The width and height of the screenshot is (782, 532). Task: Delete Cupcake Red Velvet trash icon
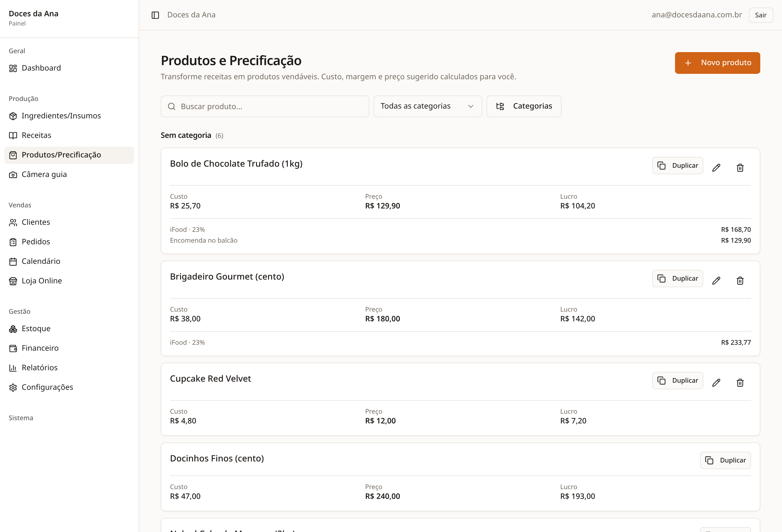[x=740, y=382]
